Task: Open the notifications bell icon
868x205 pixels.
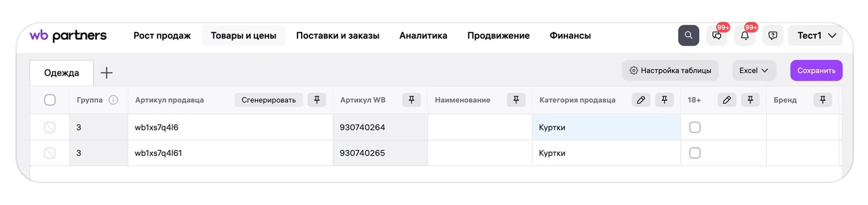Action: 745,36
